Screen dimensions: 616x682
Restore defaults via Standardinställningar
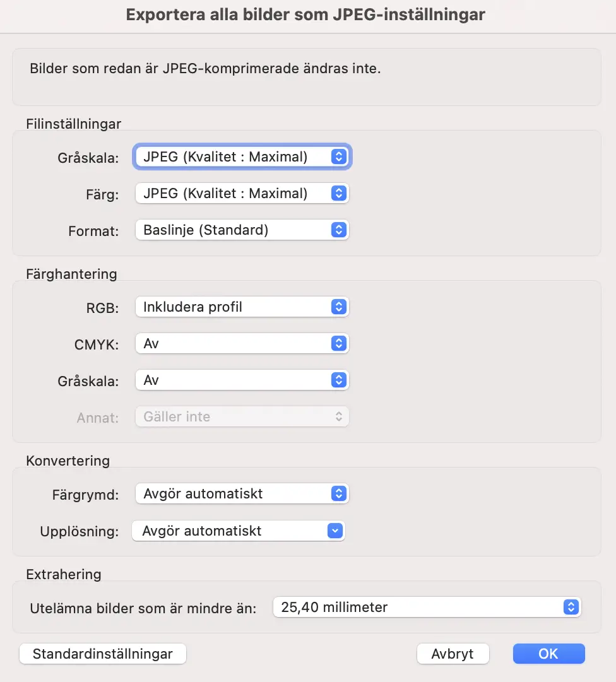(102, 654)
